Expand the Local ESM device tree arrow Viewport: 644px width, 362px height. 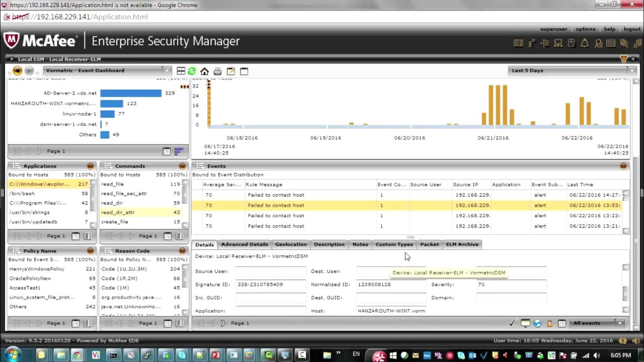coord(12,59)
